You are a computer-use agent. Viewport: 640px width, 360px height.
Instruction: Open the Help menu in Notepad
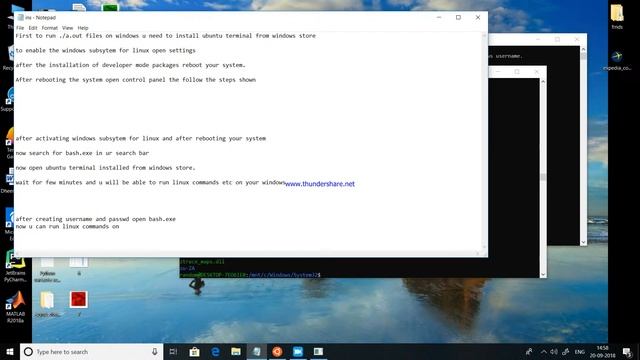pyautogui.click(x=83, y=28)
